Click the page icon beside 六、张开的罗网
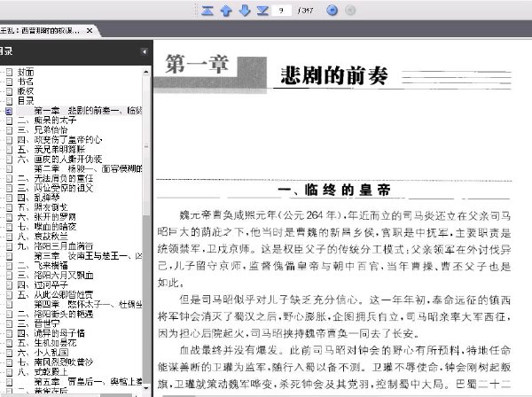Image resolution: width=532 pixels, height=397 pixels. (9, 217)
